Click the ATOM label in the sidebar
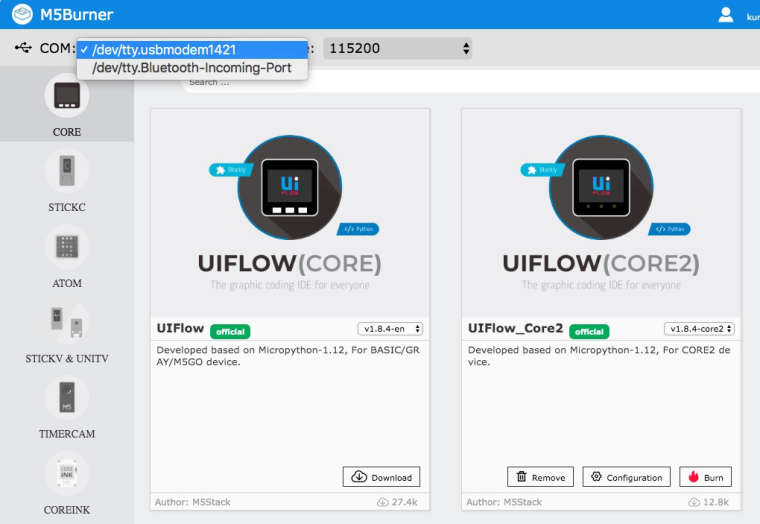This screenshot has width=760, height=524. (67, 283)
